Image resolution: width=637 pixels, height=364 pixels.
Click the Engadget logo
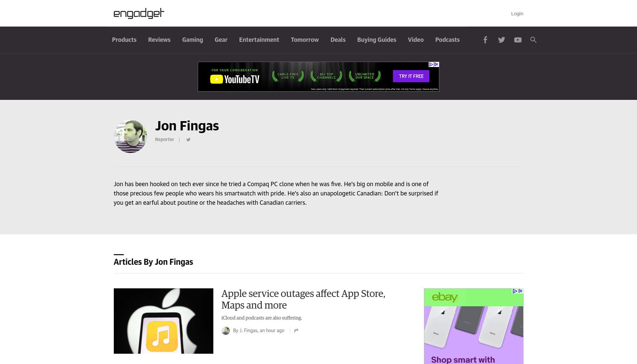pos(139,13)
